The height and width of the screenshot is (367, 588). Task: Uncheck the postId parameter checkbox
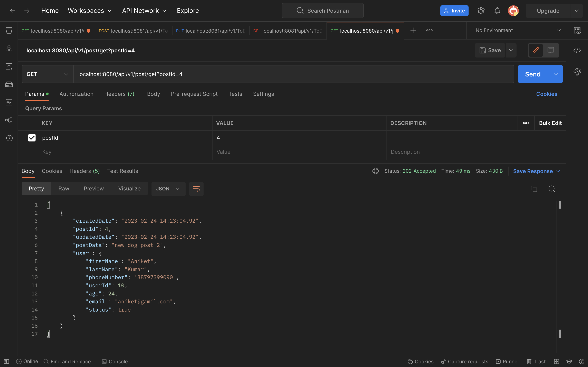click(x=32, y=138)
